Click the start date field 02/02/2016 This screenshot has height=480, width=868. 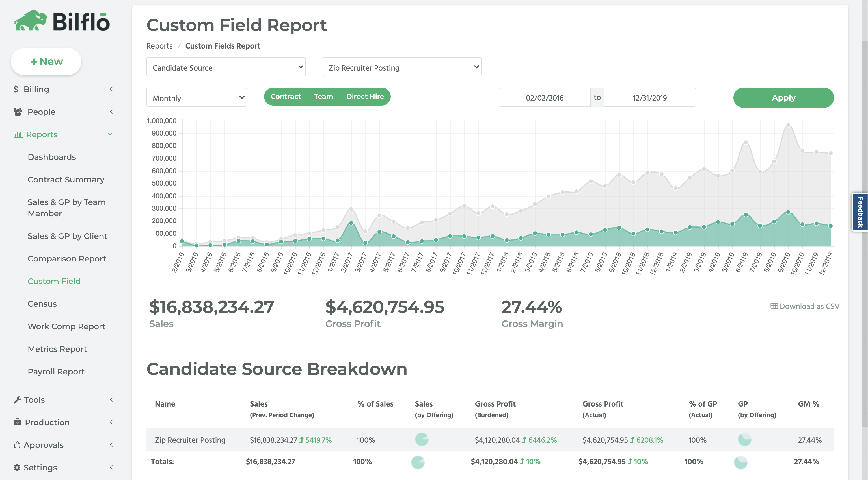point(544,98)
